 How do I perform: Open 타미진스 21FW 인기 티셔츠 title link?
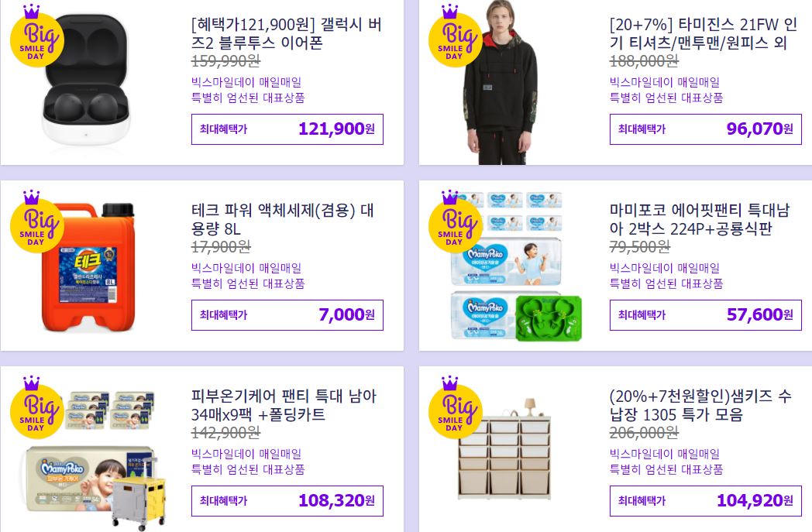704,33
